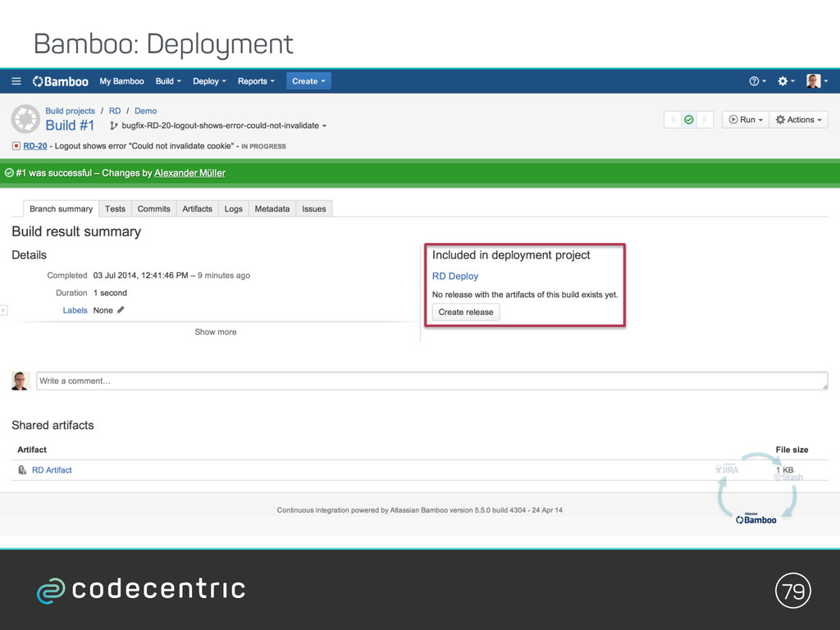
Task: Click the '03 Jul 2014, 12:41:46 PM' completed time
Action: (x=140, y=276)
